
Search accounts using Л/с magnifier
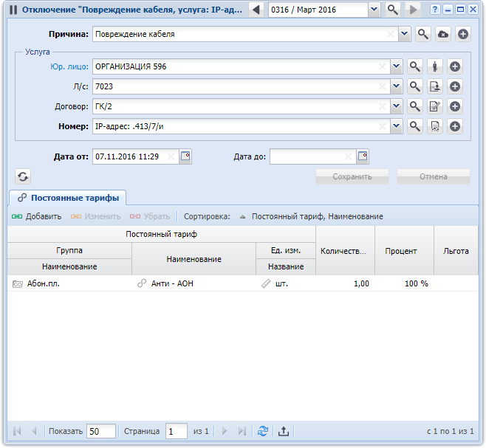point(415,86)
